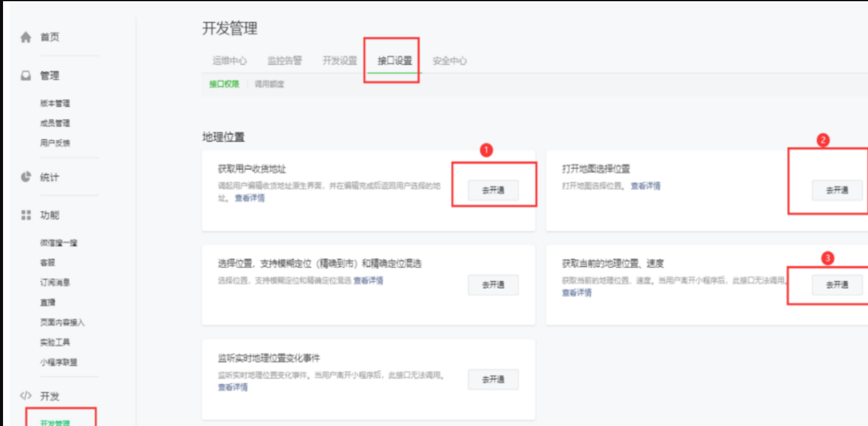This screenshot has height=426, width=868.
Task: Click 去开通 for 监听实时地理位置变化事件
Action: [493, 379]
